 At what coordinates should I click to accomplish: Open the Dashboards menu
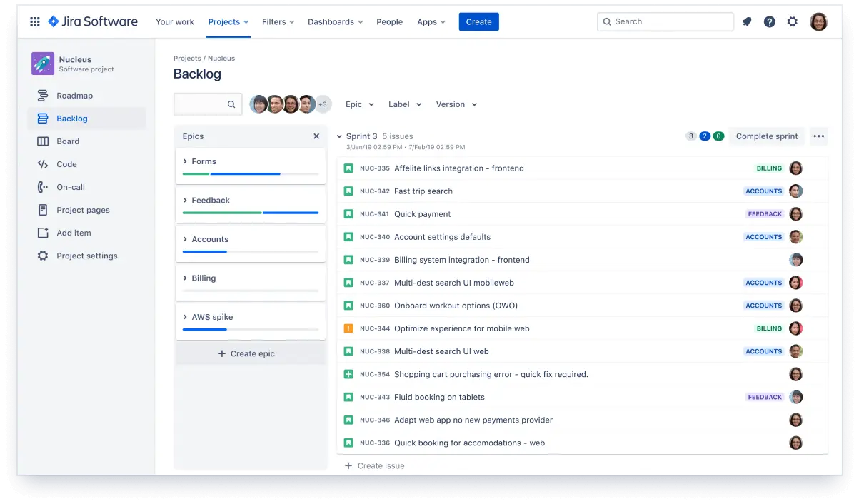click(x=335, y=21)
